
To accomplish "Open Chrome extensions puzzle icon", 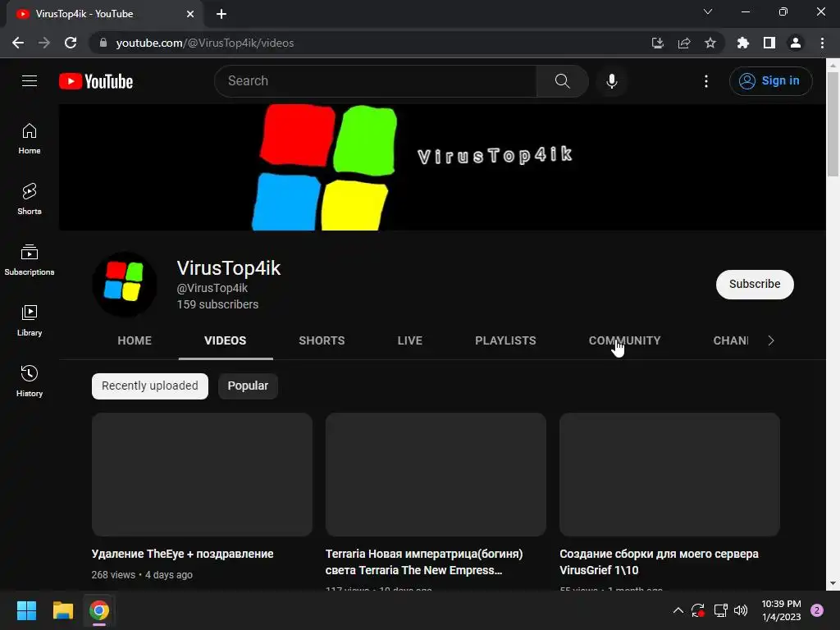I will pyautogui.click(x=742, y=43).
